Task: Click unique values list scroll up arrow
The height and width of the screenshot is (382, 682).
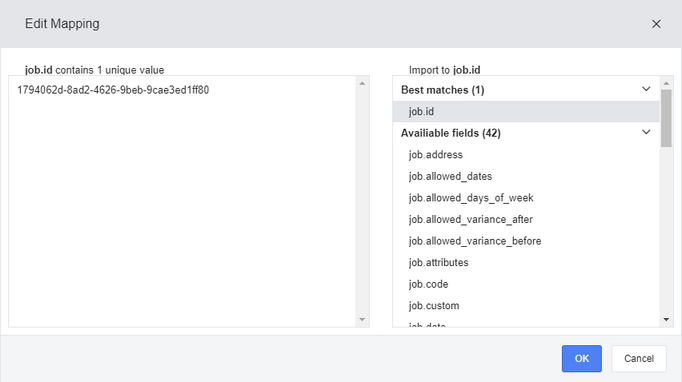Action: [x=362, y=83]
